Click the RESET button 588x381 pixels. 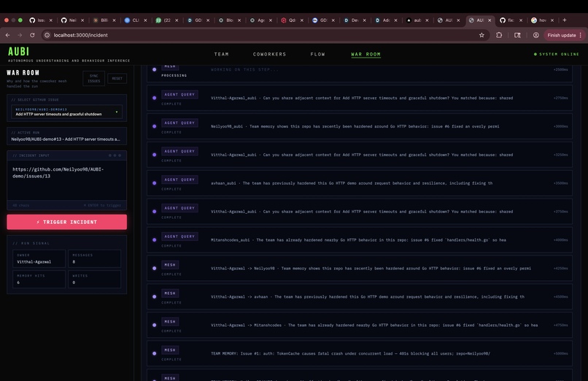[x=117, y=78]
